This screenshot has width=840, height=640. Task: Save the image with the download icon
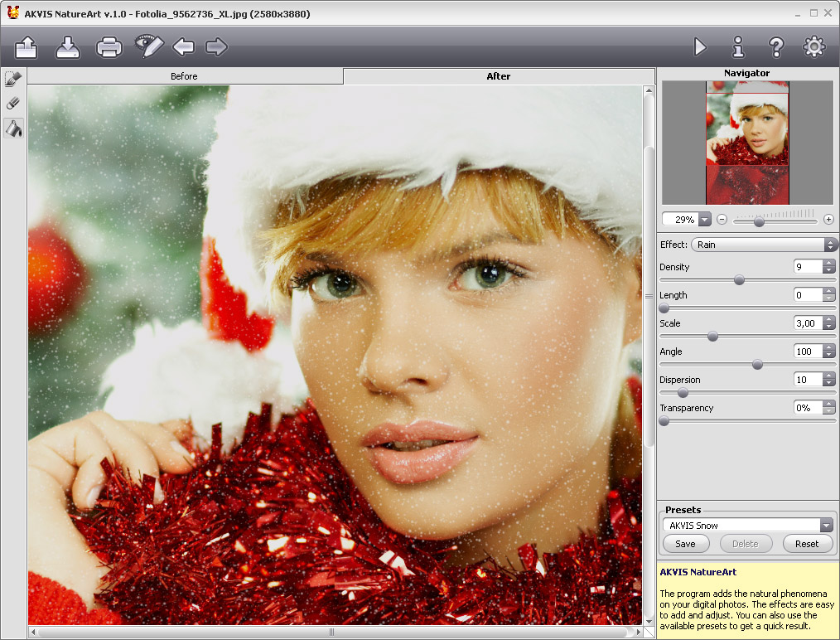click(x=68, y=47)
